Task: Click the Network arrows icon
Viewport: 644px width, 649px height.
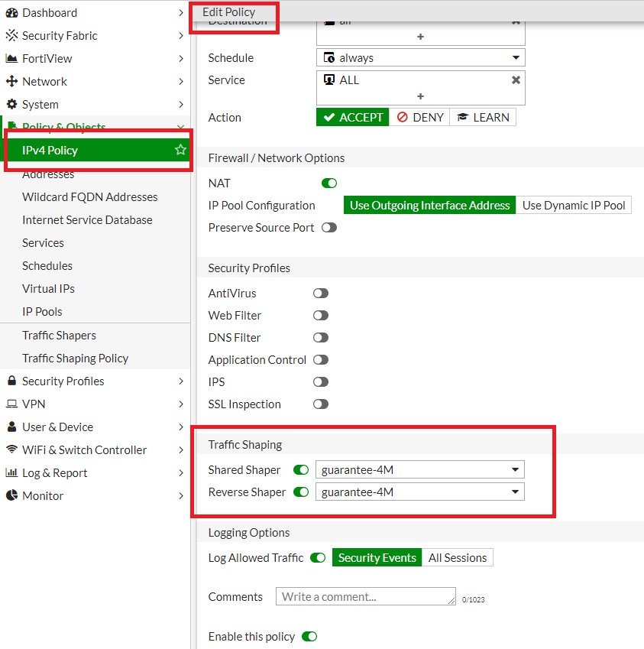Action: (x=12, y=81)
